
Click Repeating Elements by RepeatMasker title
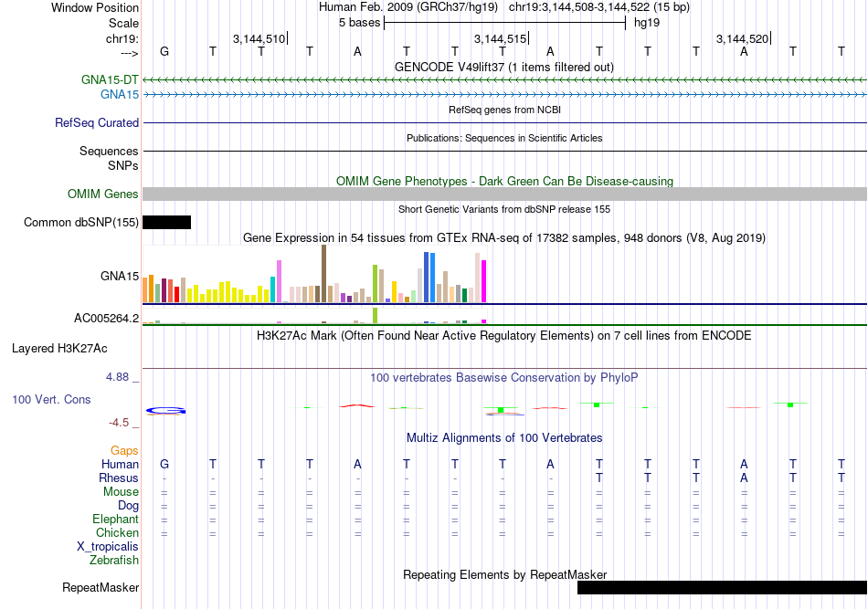(x=504, y=574)
